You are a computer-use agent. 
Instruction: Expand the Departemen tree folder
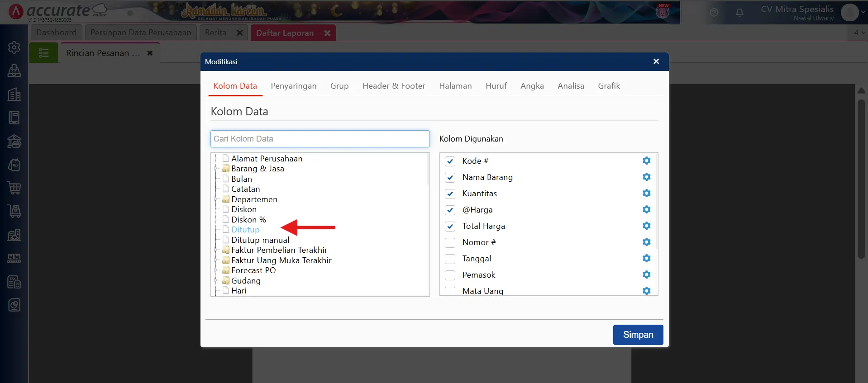[217, 199]
